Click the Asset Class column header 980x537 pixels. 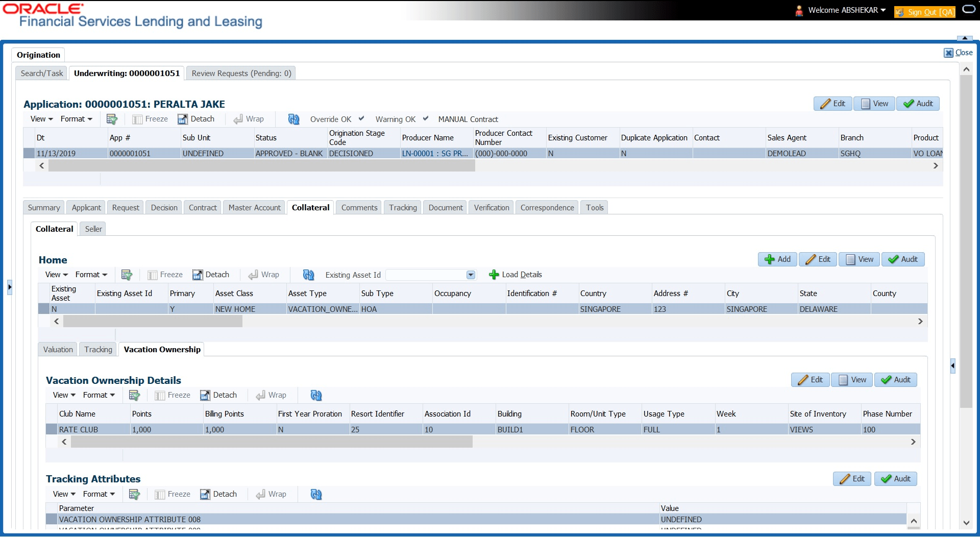[234, 294]
